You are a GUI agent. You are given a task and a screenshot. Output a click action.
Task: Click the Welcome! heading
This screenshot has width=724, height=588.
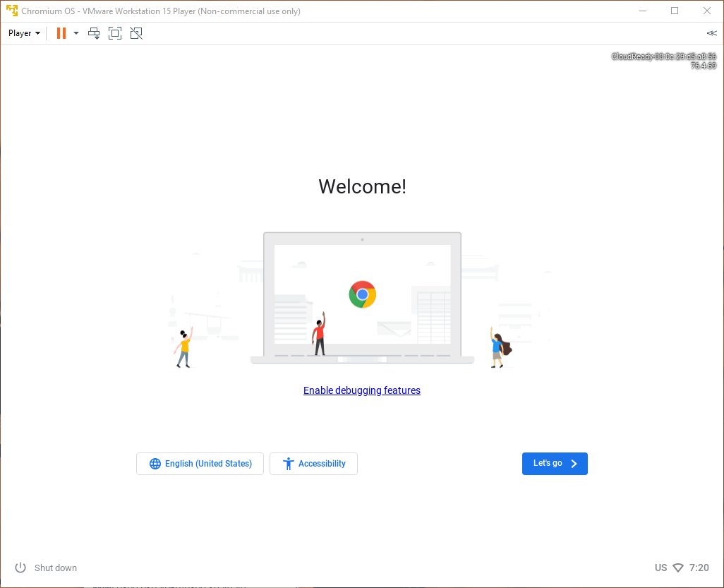tap(363, 186)
